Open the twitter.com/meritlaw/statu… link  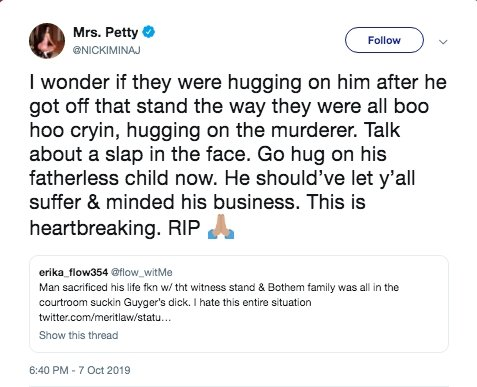point(105,317)
